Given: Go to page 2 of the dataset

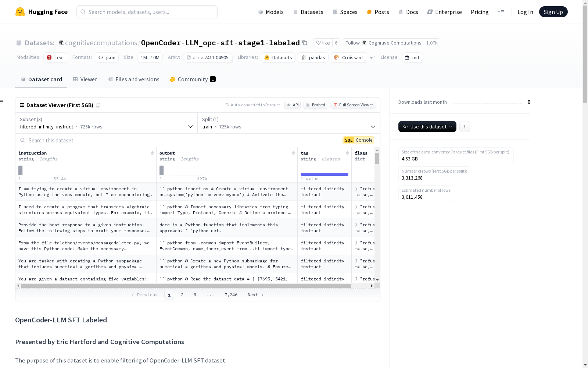Looking at the screenshot, I should tap(182, 295).
